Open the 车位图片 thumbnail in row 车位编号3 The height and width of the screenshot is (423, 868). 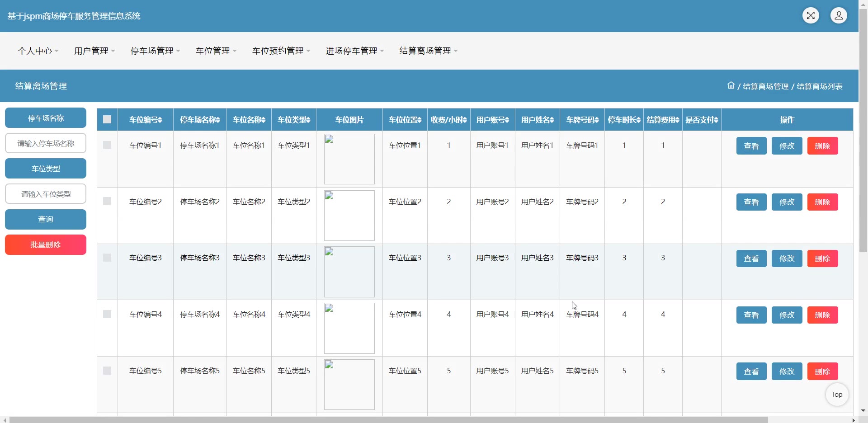pos(349,272)
